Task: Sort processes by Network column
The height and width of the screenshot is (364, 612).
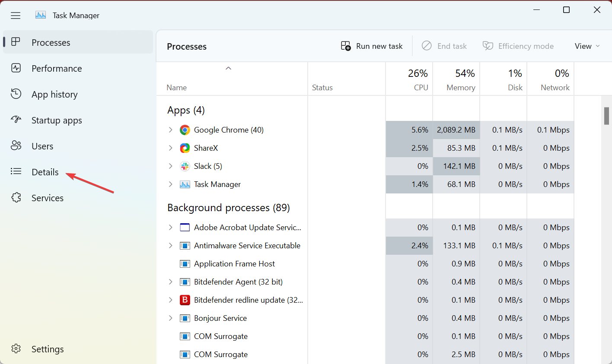Action: 550,79
